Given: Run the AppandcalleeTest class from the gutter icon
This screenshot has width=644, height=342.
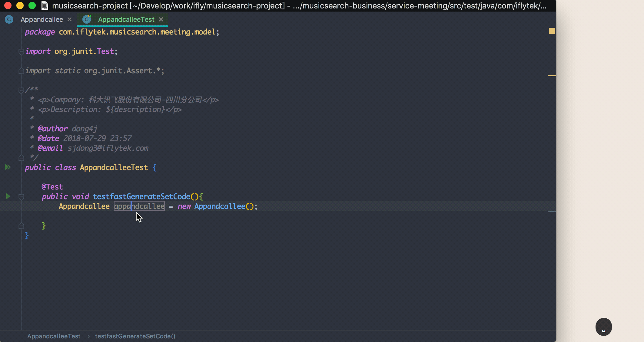Looking at the screenshot, I should click(x=8, y=167).
